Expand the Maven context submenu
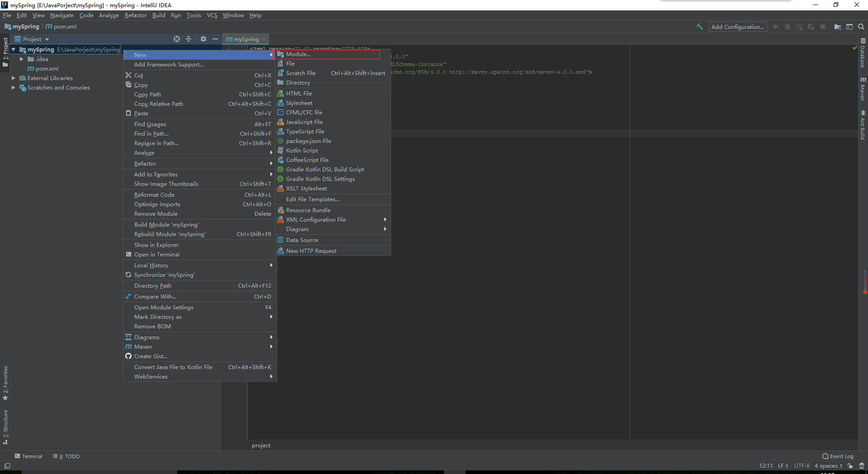 [200, 347]
